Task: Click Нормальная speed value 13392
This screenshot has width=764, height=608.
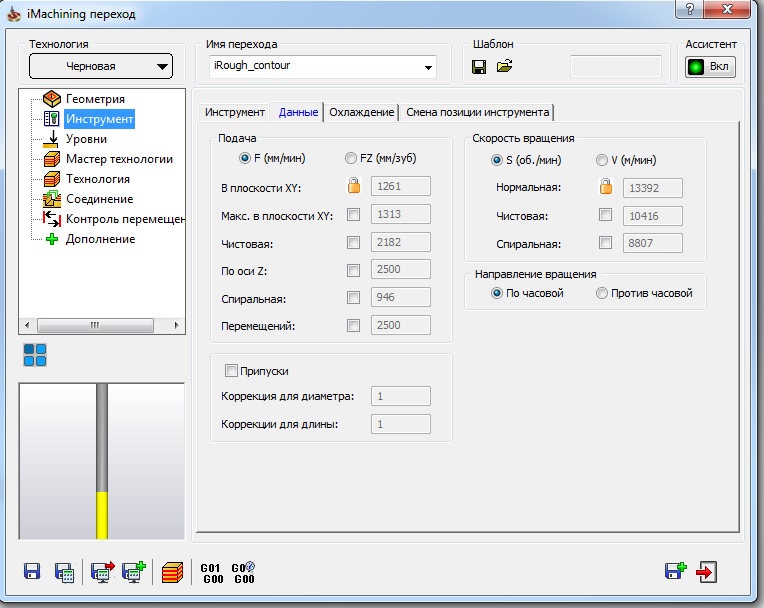Action: pyautogui.click(x=652, y=188)
